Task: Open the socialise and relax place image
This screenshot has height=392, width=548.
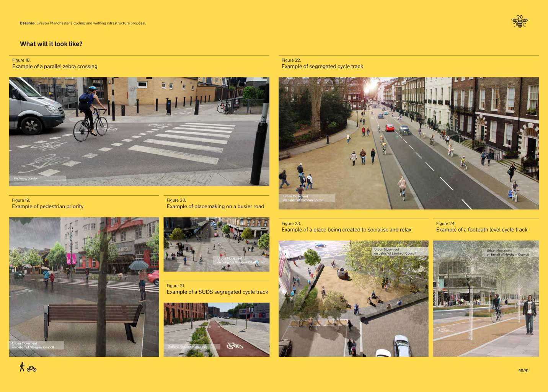Action: coord(353,298)
